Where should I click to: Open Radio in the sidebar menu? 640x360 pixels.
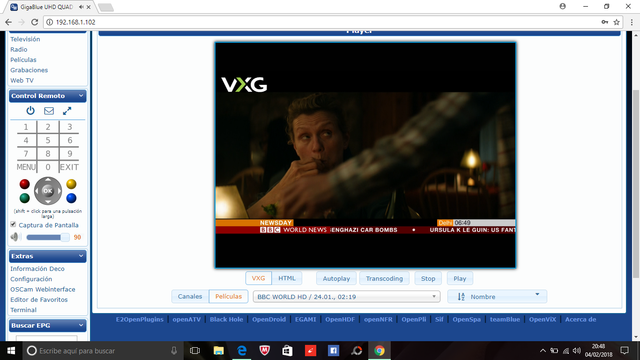(19, 49)
